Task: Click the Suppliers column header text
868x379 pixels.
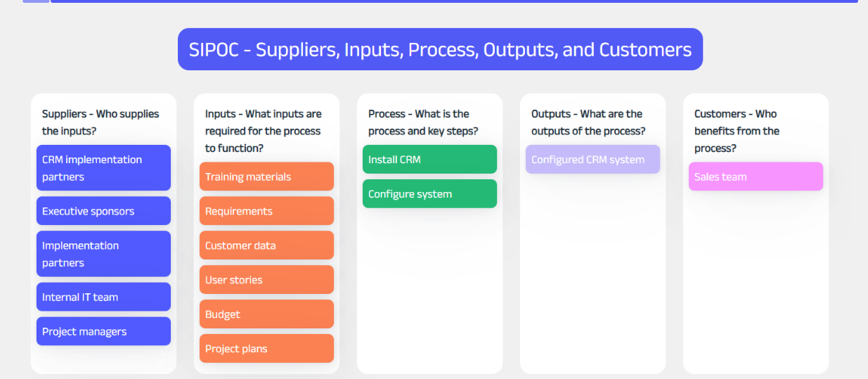Action: tap(101, 122)
